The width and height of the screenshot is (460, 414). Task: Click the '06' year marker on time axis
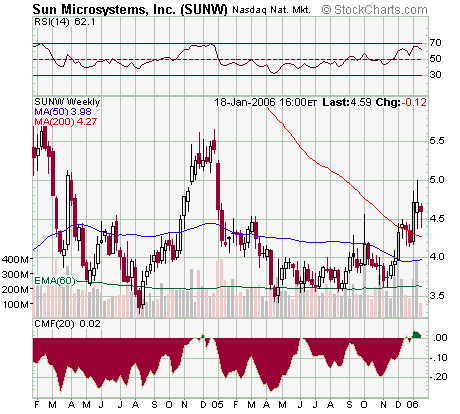pyautogui.click(x=412, y=405)
